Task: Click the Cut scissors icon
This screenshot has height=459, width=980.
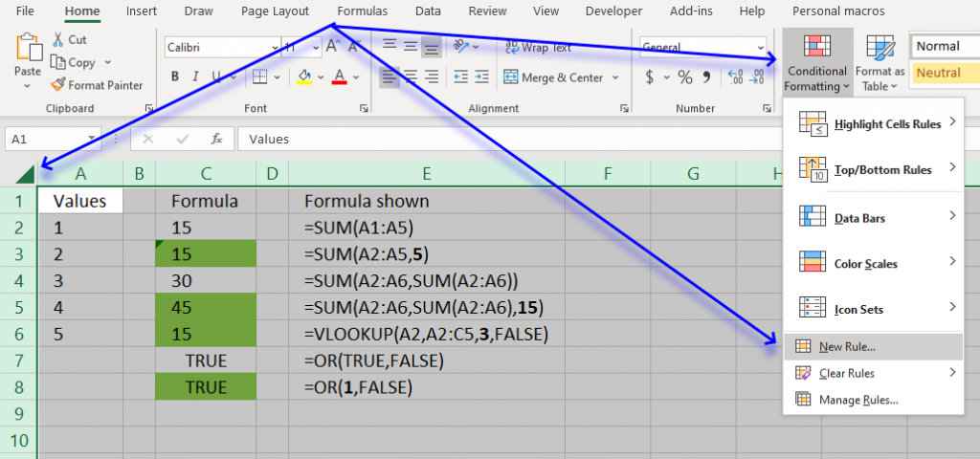Action: coord(58,40)
